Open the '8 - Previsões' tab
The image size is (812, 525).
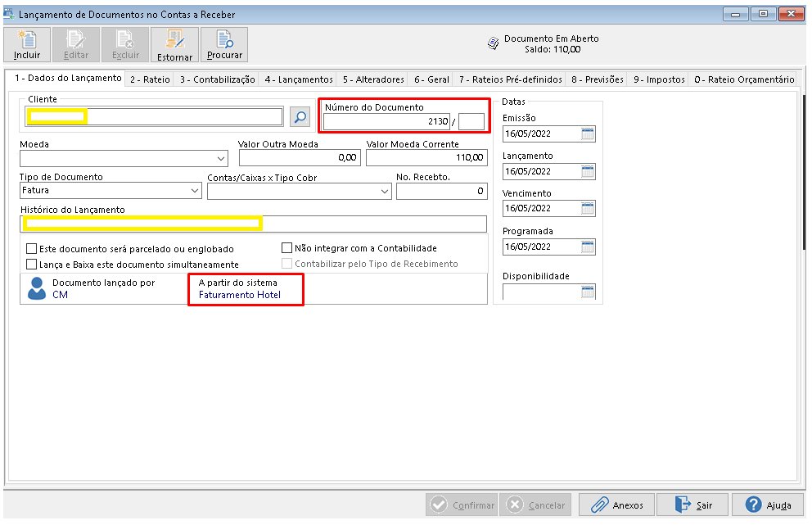coord(597,79)
